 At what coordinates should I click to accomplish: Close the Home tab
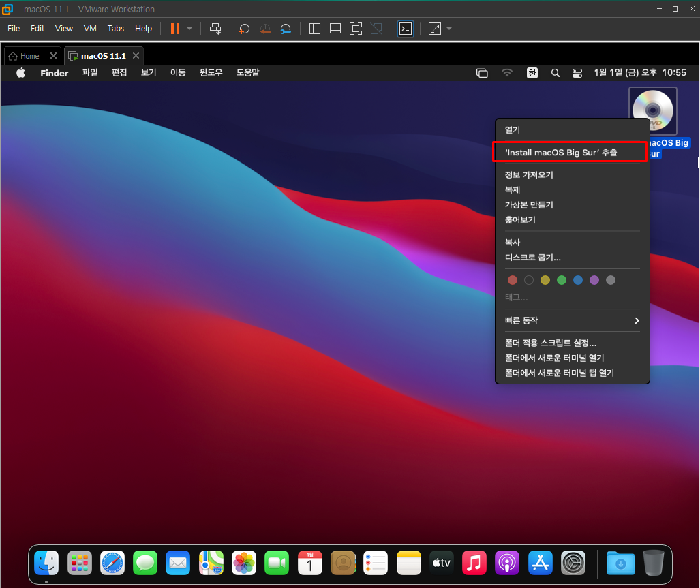coord(53,55)
